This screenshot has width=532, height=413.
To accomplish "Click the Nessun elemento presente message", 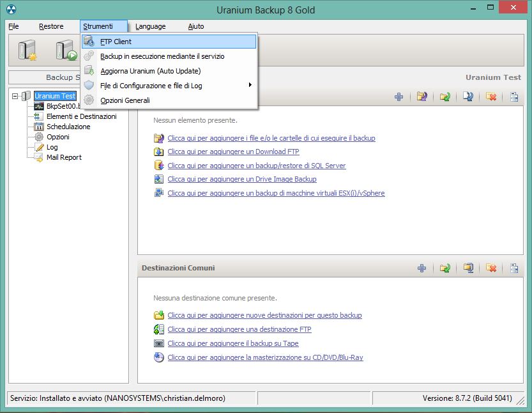I will tap(195, 120).
